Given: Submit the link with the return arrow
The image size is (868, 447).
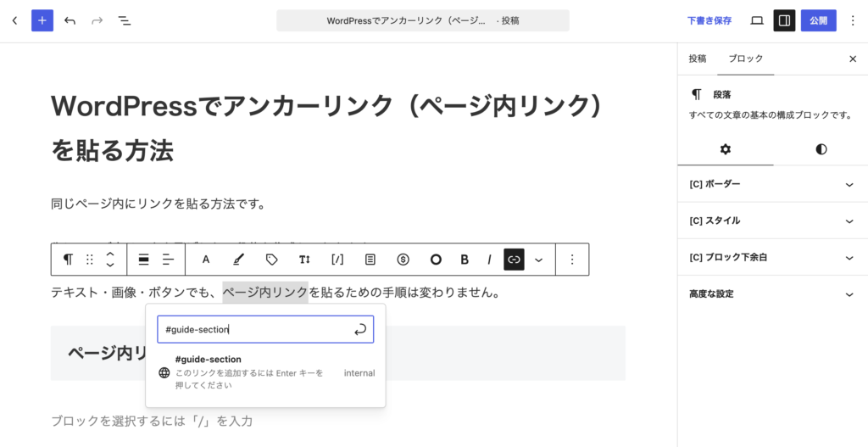Looking at the screenshot, I should (360, 330).
